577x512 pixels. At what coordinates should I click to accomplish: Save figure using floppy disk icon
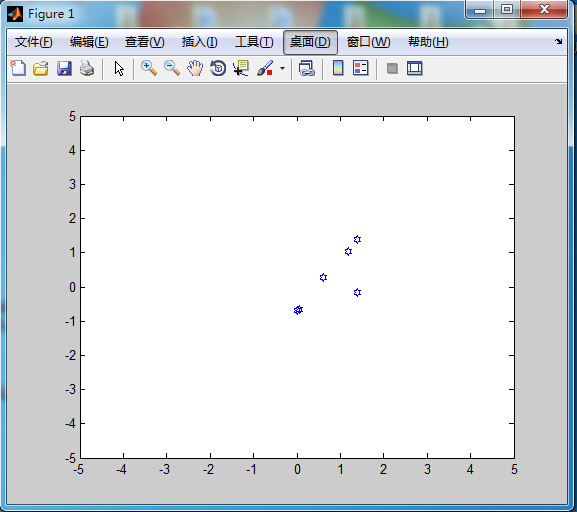coord(64,68)
